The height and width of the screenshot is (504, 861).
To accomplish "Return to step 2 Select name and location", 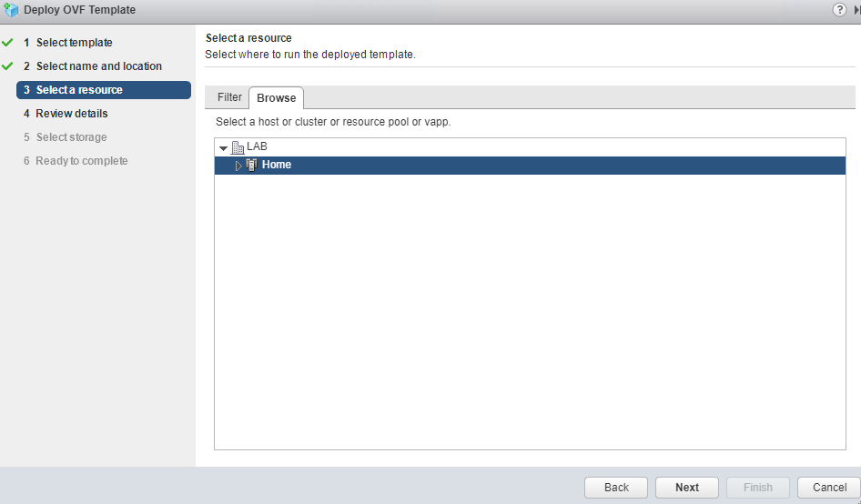I will pyautogui.click(x=98, y=66).
